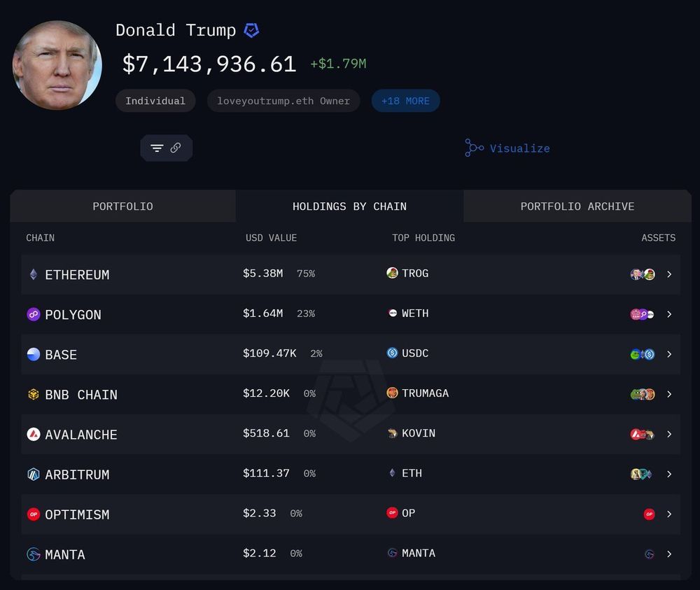
Task: Click BNB Chain row asset icons cluster
Action: [x=643, y=394]
